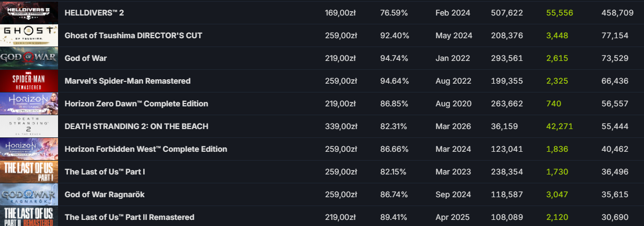Select the Spider-Man Remastered thumbnail

29,80
